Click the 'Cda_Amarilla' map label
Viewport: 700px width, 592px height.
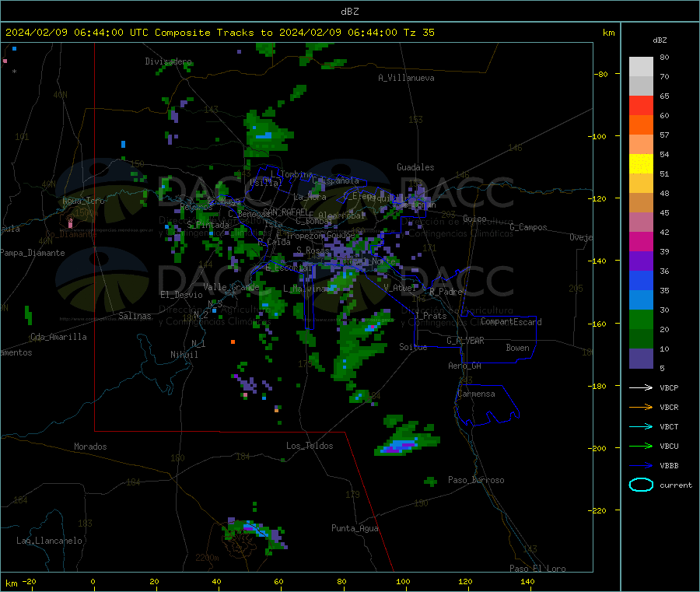point(58,337)
